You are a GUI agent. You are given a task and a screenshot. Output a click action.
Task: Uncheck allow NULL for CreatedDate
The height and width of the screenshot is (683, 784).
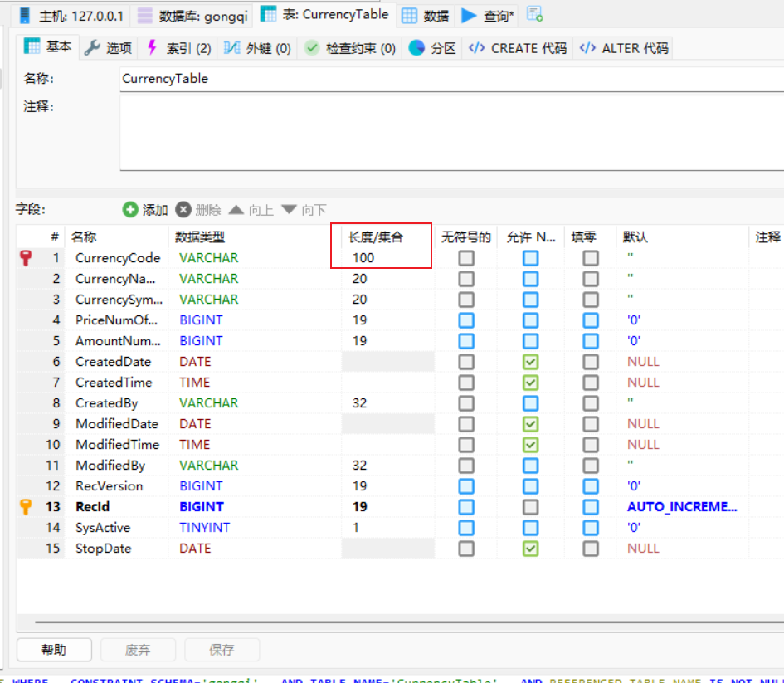point(530,362)
